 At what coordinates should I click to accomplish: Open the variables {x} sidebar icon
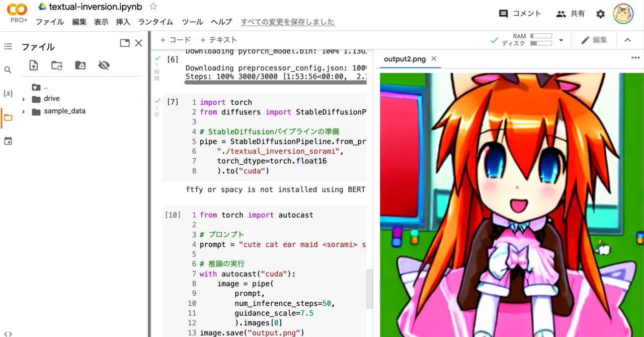pyautogui.click(x=8, y=94)
